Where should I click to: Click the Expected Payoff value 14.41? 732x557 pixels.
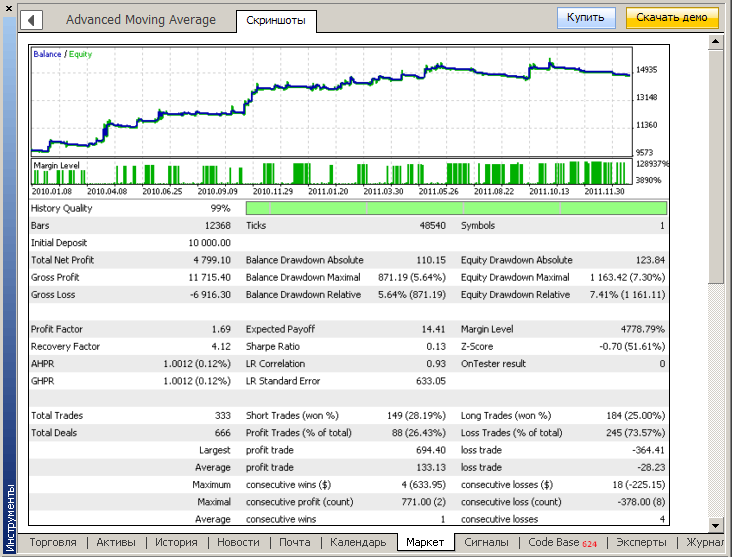pyautogui.click(x=434, y=329)
